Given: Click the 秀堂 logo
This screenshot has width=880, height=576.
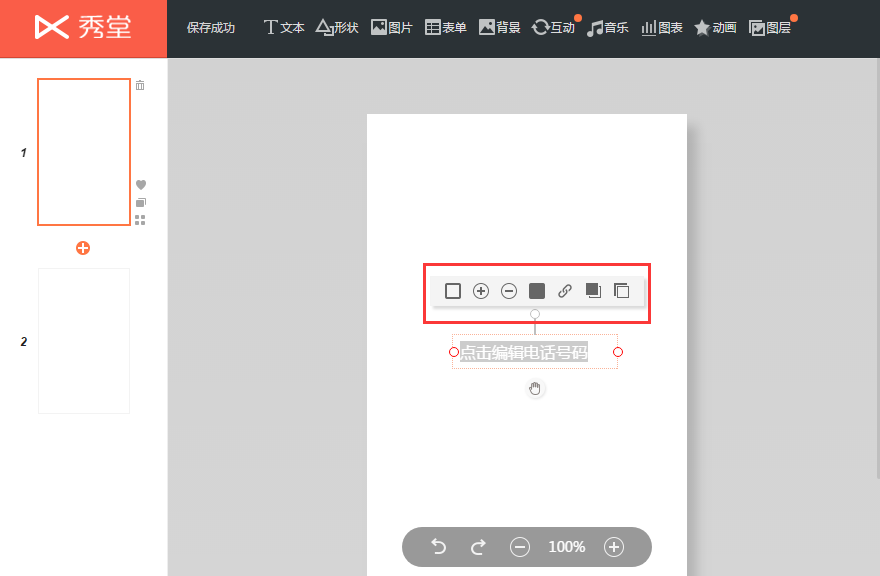Looking at the screenshot, I should [x=83, y=27].
